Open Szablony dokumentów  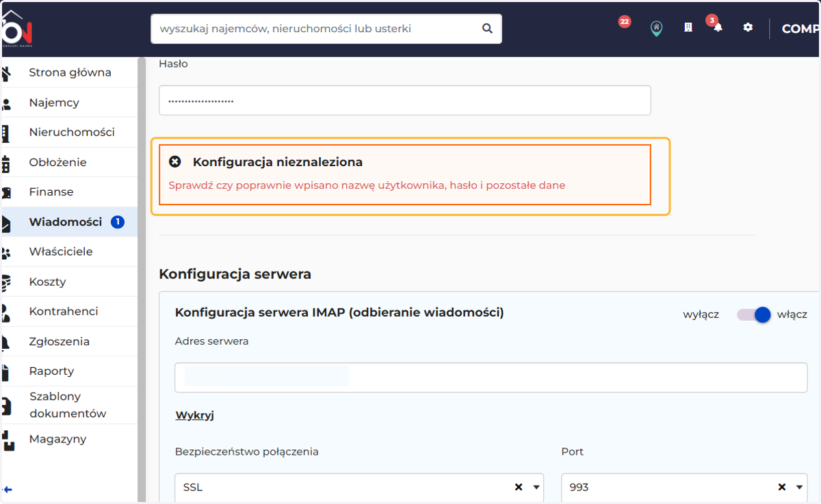(68, 405)
